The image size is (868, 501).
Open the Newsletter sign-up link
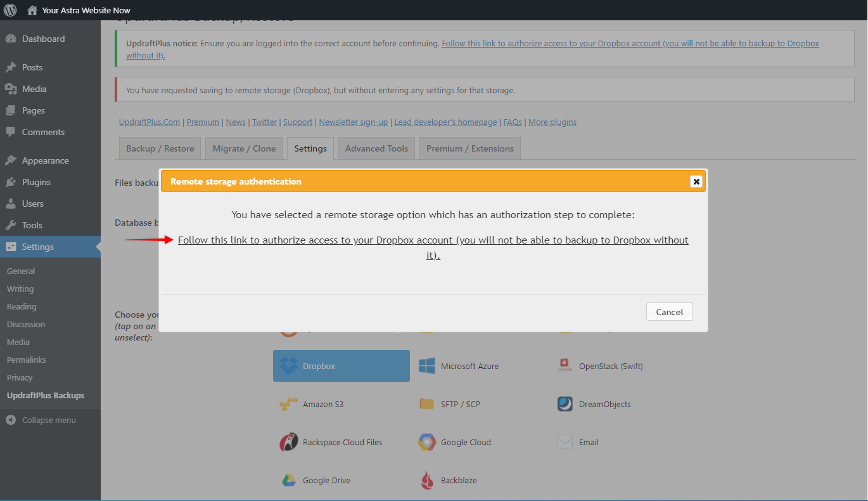tap(354, 122)
